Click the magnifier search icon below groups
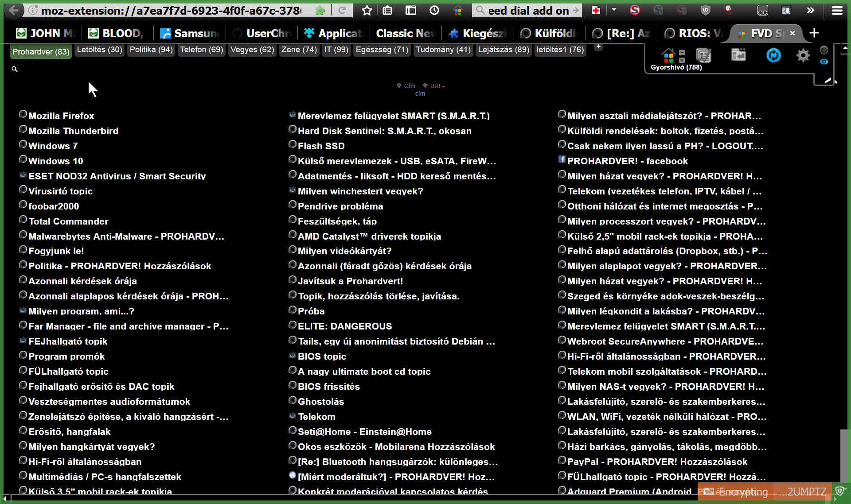The image size is (851, 504). (15, 69)
